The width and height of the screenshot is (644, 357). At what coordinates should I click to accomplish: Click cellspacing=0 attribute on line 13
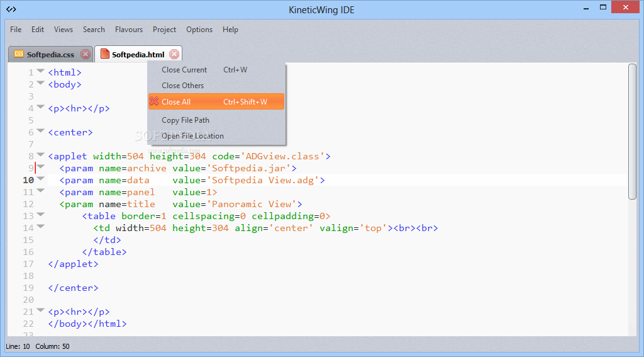click(209, 216)
